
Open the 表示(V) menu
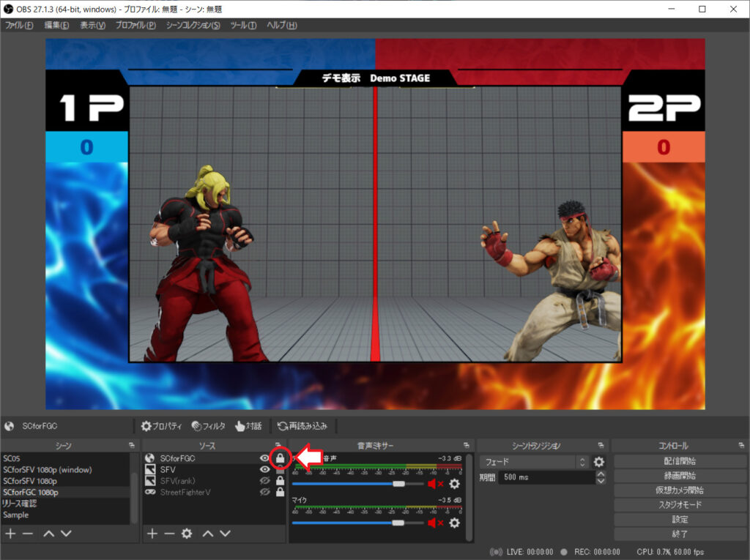click(92, 26)
